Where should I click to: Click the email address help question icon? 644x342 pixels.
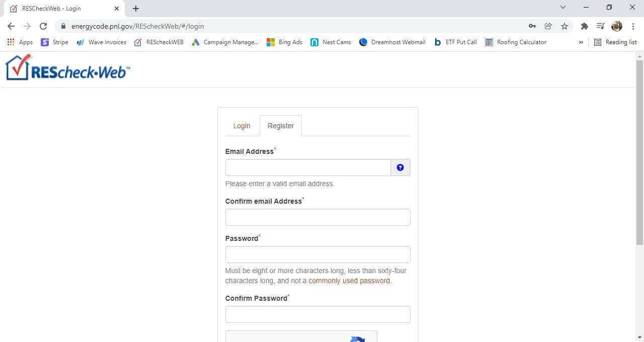click(400, 167)
